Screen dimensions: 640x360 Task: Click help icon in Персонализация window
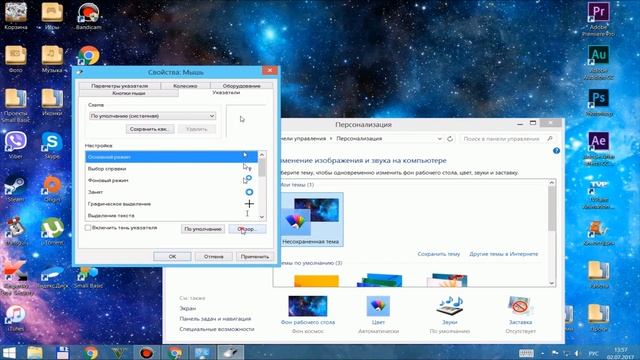[556, 151]
